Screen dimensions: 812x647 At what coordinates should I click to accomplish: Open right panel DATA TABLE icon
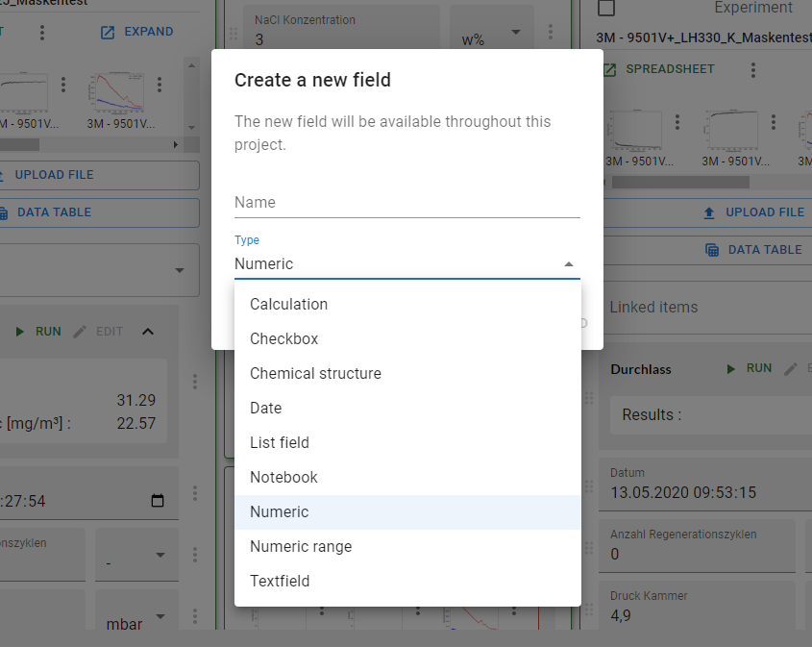point(712,250)
